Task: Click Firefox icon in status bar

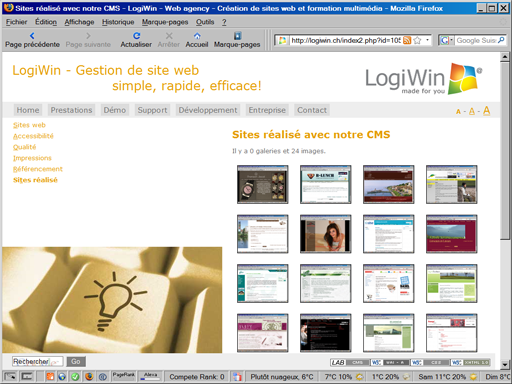Action: (89, 377)
